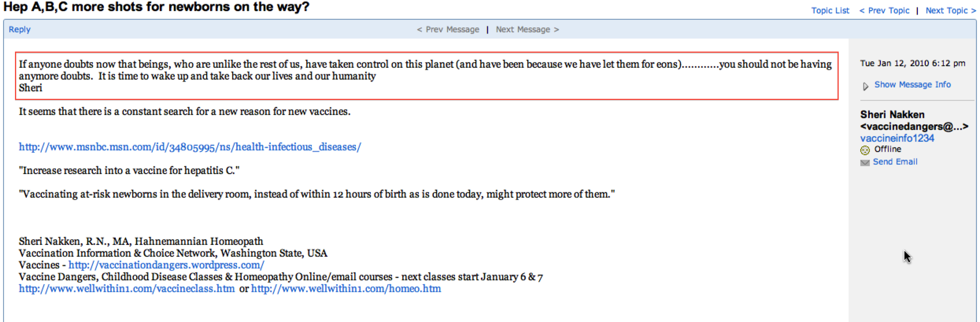Image resolution: width=980 pixels, height=322 pixels.
Task: Click the Send Email envelope icon
Action: [x=865, y=163]
